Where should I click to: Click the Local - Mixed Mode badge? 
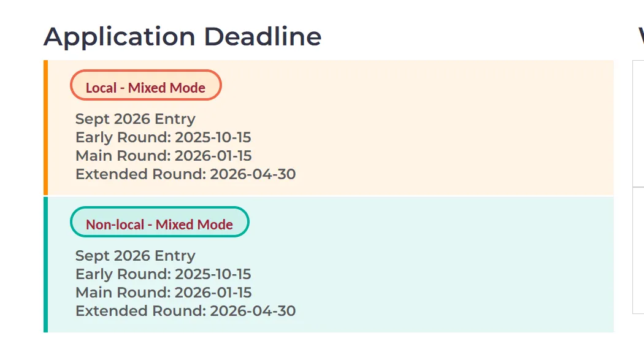[x=145, y=88]
